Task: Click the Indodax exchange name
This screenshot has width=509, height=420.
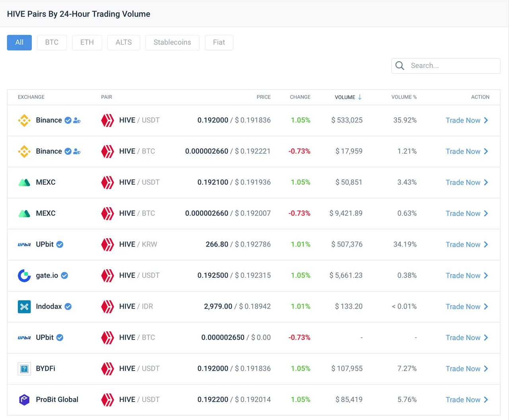Action: click(49, 306)
